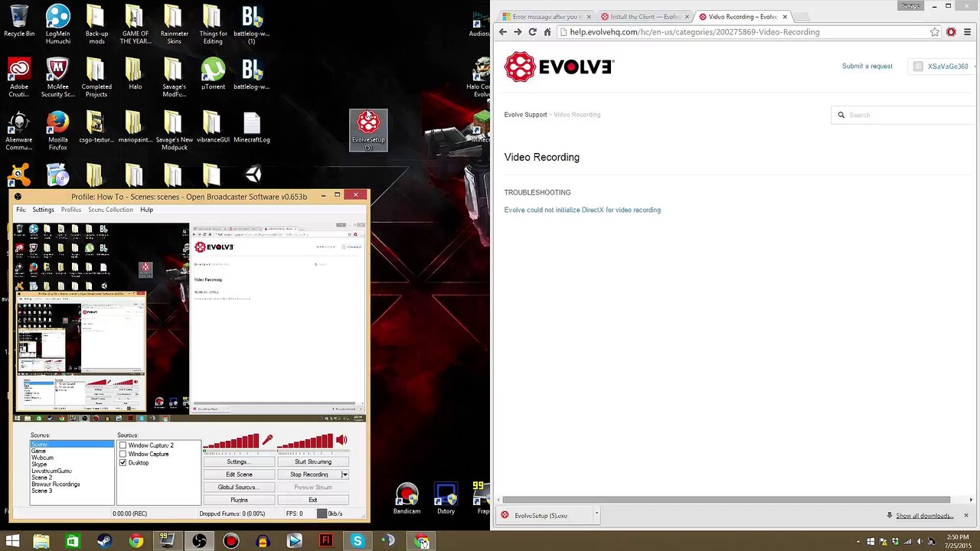The image size is (980, 551).
Task: Select the McAfee Security Scan desktop icon
Action: click(58, 77)
